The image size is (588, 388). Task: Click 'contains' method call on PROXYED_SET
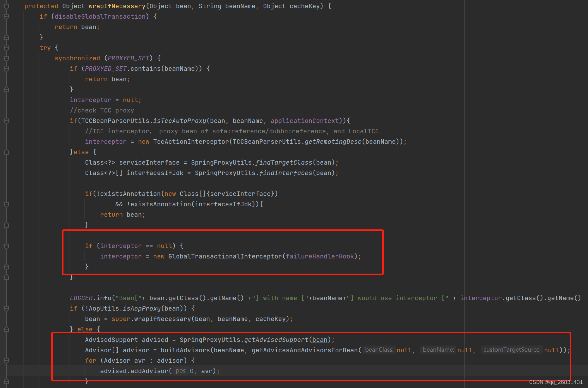pos(146,69)
